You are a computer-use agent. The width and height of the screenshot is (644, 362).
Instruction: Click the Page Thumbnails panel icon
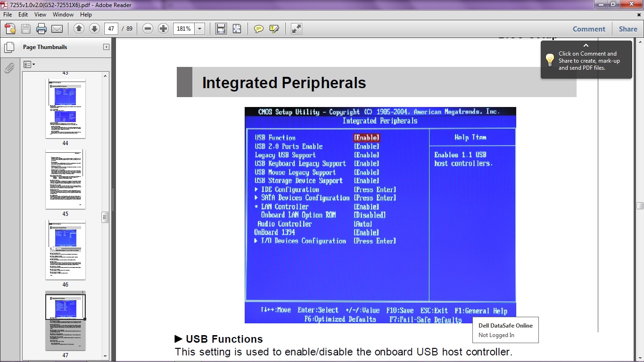click(8, 47)
